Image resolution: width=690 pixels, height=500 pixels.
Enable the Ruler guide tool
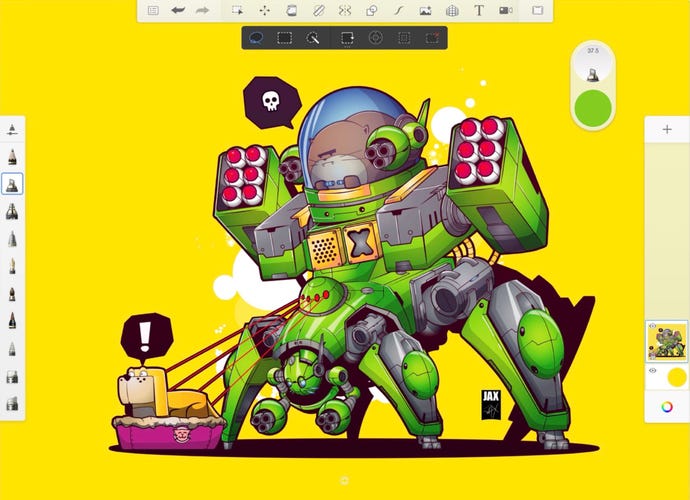(318, 10)
